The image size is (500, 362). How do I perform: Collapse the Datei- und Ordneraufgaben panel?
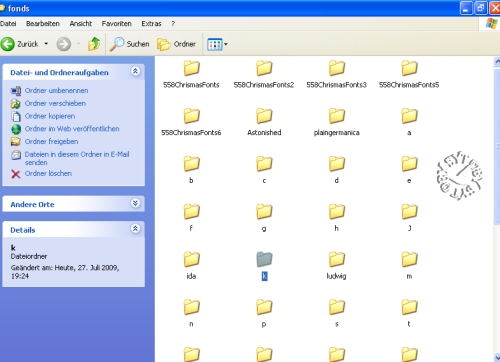coord(135,71)
